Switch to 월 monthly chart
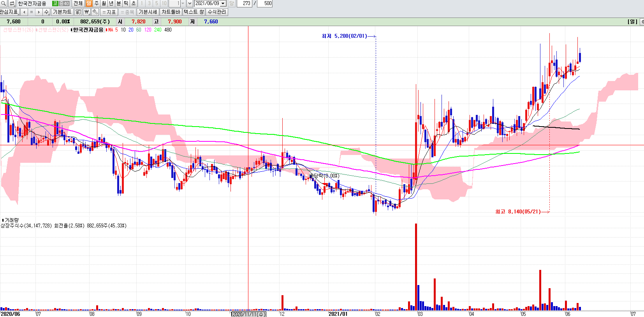This screenshot has height=317, width=644. pyautogui.click(x=104, y=4)
